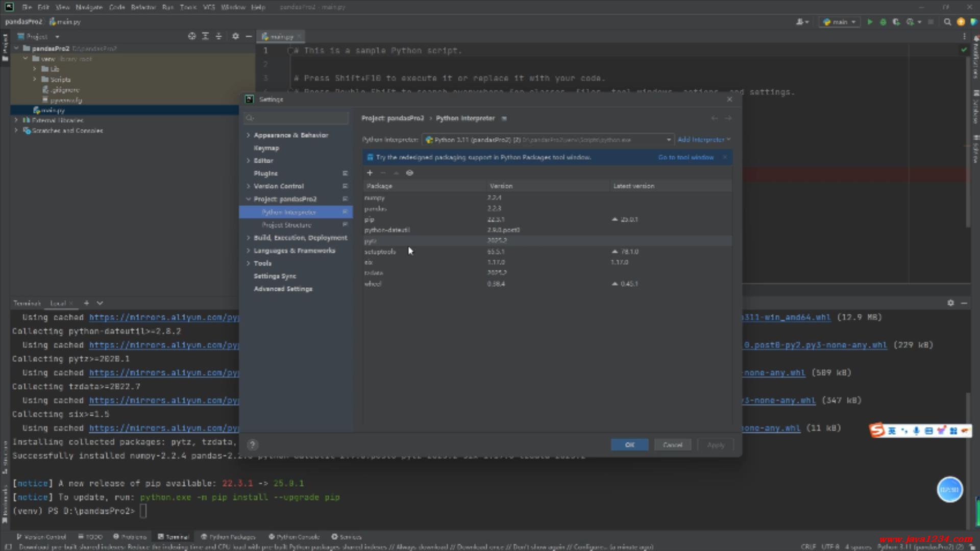Image resolution: width=980 pixels, height=551 pixels.
Task: Open Project Structure settings page
Action: (286, 225)
